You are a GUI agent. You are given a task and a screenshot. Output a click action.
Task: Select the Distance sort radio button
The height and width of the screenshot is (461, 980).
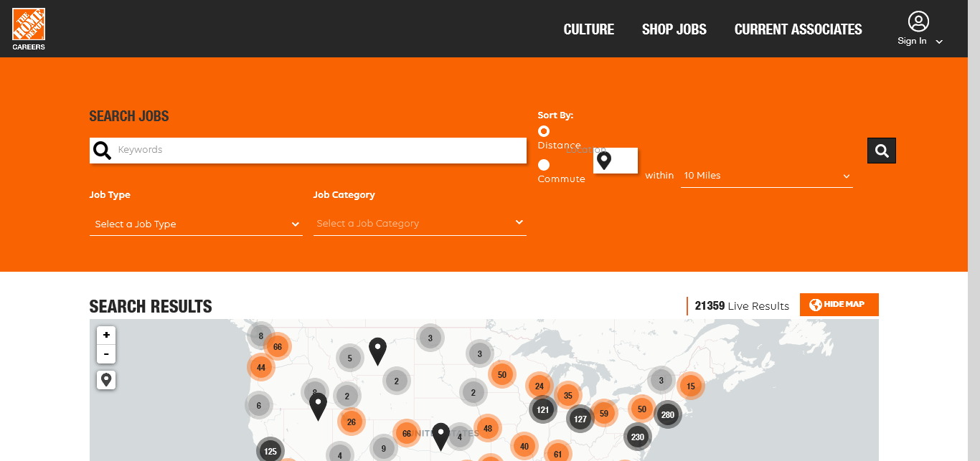coord(544,131)
